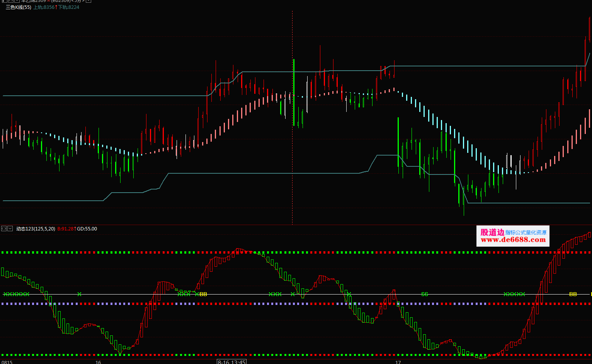Click the 8-16 13:45 crosshair time label
The image size is (592, 364).
pos(231,362)
